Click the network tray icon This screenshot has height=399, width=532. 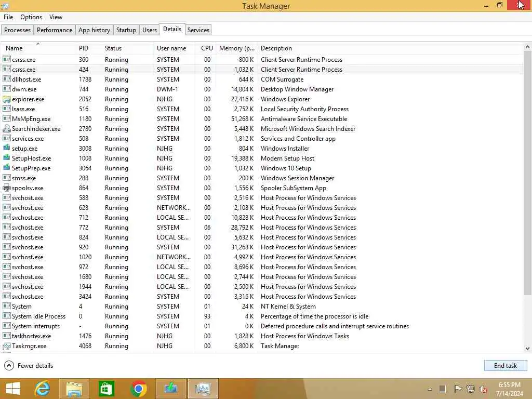(x=470, y=389)
